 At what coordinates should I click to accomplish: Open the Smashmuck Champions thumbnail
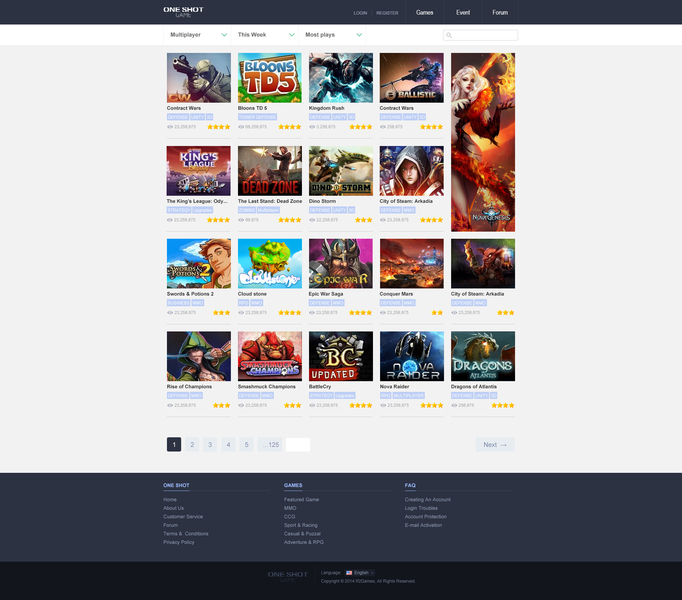pyautogui.click(x=270, y=356)
